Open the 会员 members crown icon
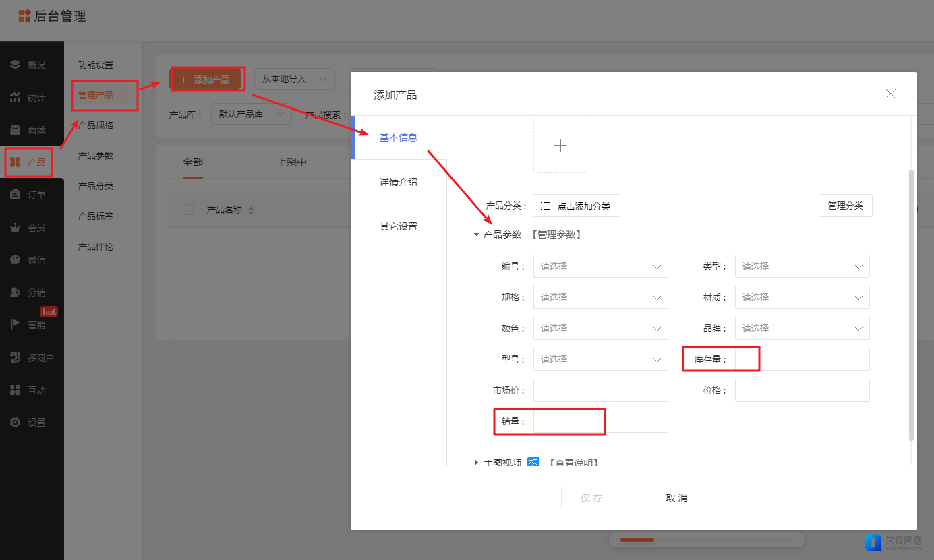Viewport: 934px width, 560px height. coord(15,228)
